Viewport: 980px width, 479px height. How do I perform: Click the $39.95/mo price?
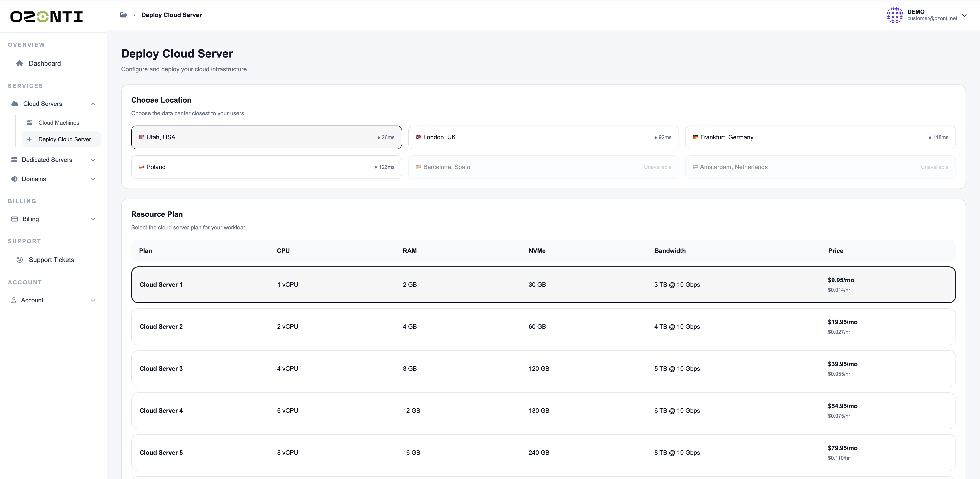(843, 364)
